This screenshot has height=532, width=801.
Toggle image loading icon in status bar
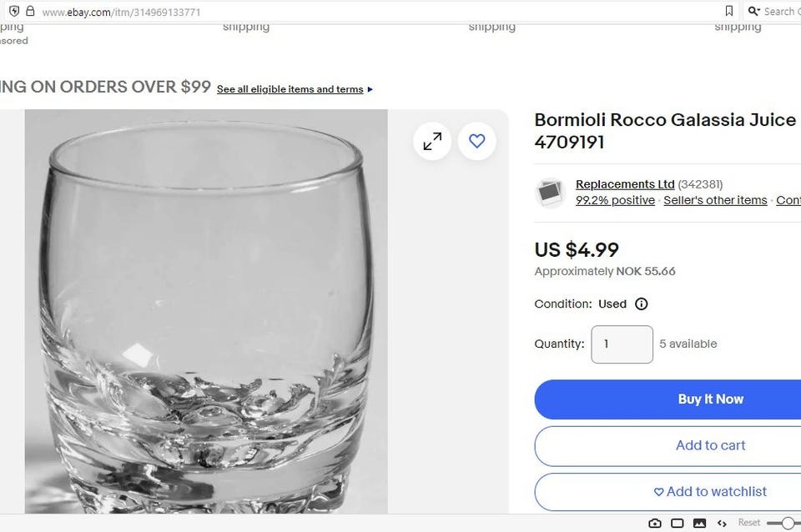click(699, 523)
